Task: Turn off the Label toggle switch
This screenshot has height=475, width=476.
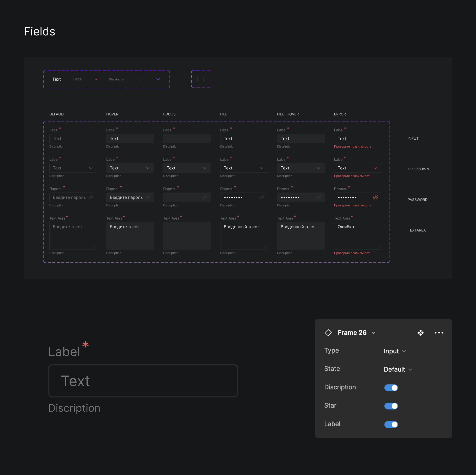Action: [x=391, y=424]
